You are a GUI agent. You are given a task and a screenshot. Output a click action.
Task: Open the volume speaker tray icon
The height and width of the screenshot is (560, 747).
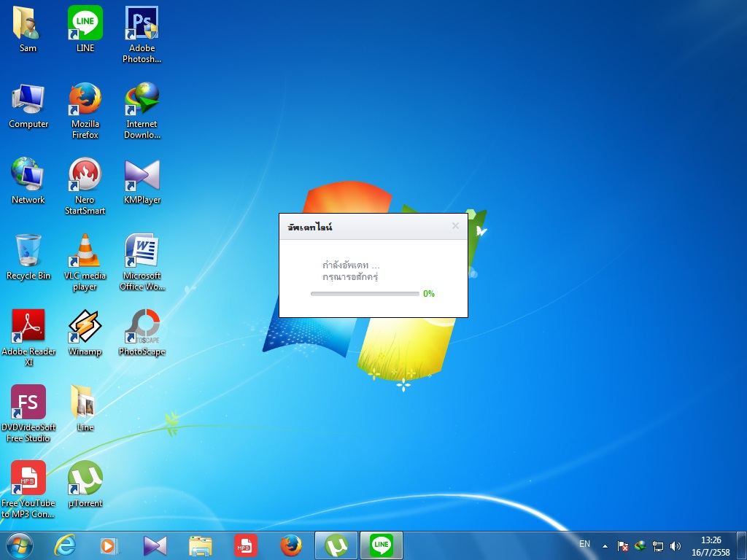tap(675, 545)
